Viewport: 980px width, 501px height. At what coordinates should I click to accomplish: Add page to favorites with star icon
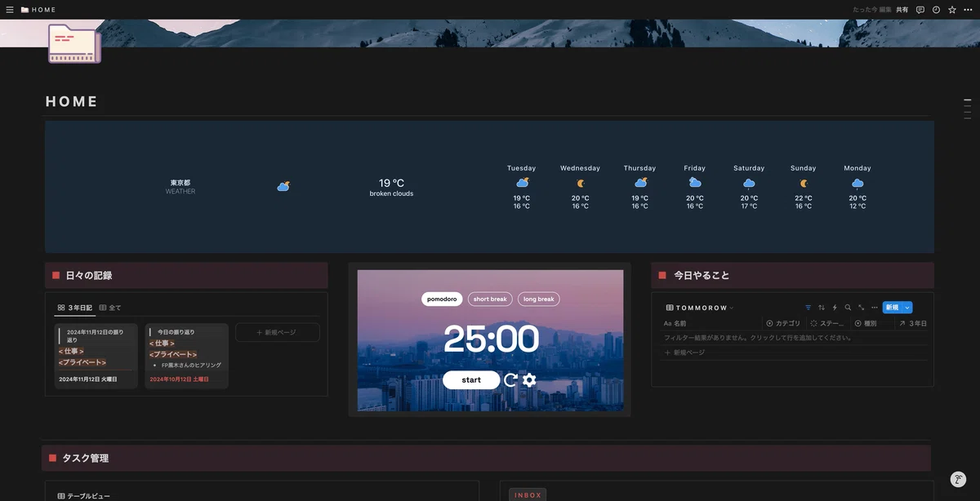[951, 10]
